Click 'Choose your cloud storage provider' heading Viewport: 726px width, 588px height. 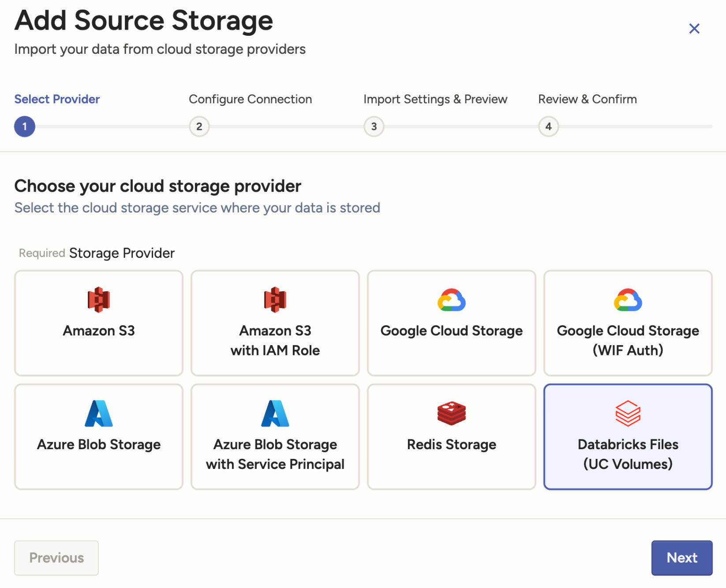(x=158, y=186)
